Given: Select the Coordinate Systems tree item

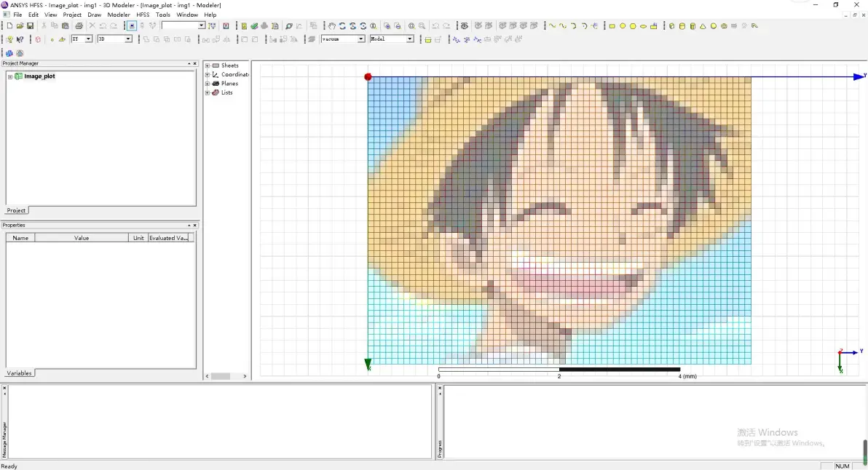Looking at the screenshot, I should 234,75.
